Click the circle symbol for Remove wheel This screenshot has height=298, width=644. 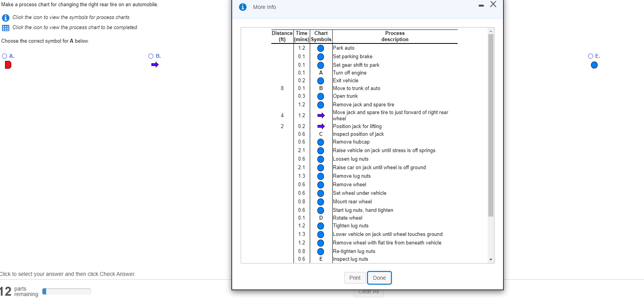321,185
